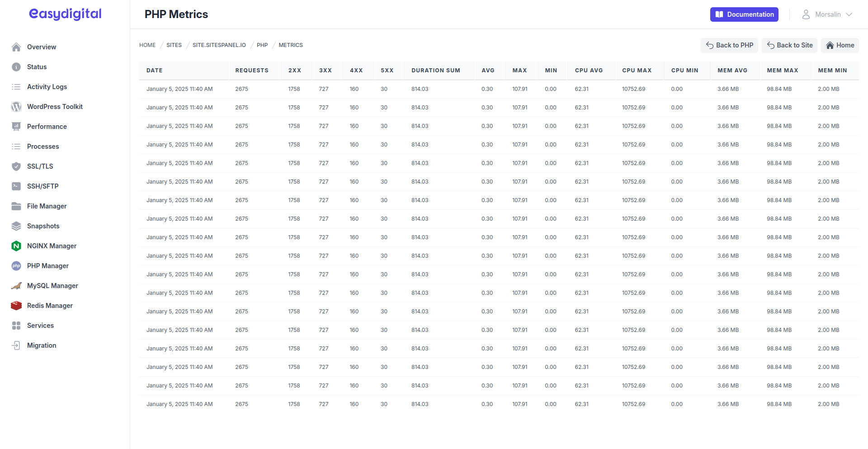Open WordPress Toolkit from the sidebar icon
868x449 pixels.
pyautogui.click(x=16, y=107)
